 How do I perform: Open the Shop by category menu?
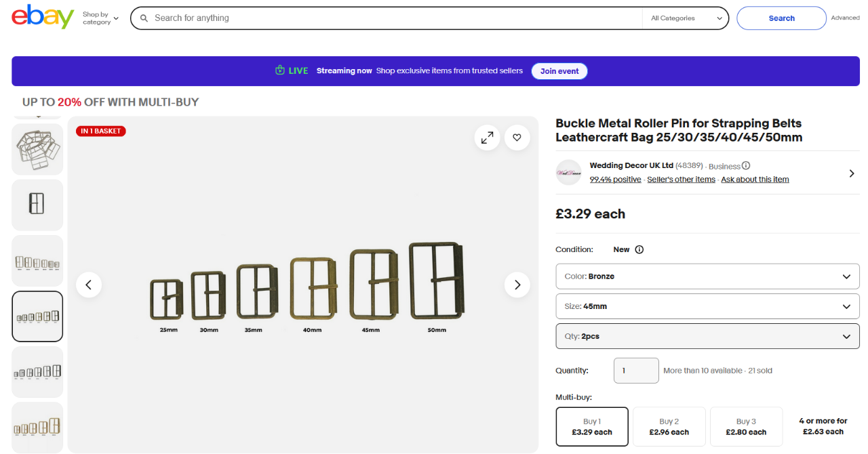(100, 18)
